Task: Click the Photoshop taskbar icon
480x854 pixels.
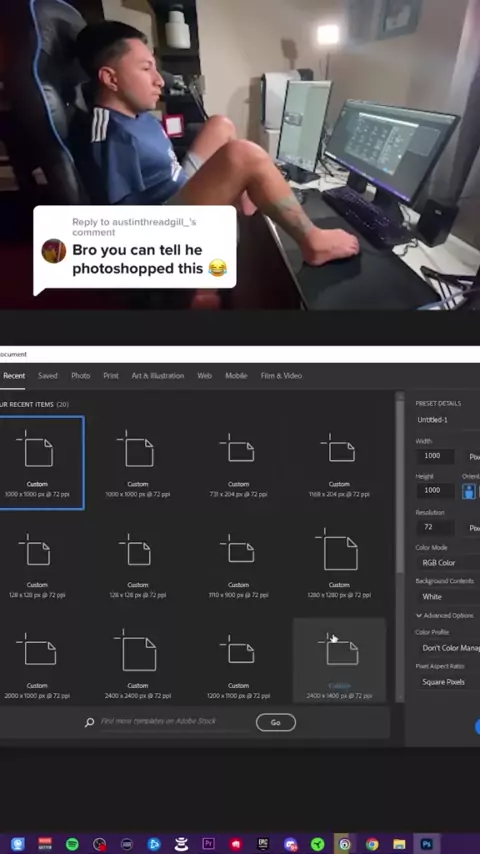Action: (427, 844)
